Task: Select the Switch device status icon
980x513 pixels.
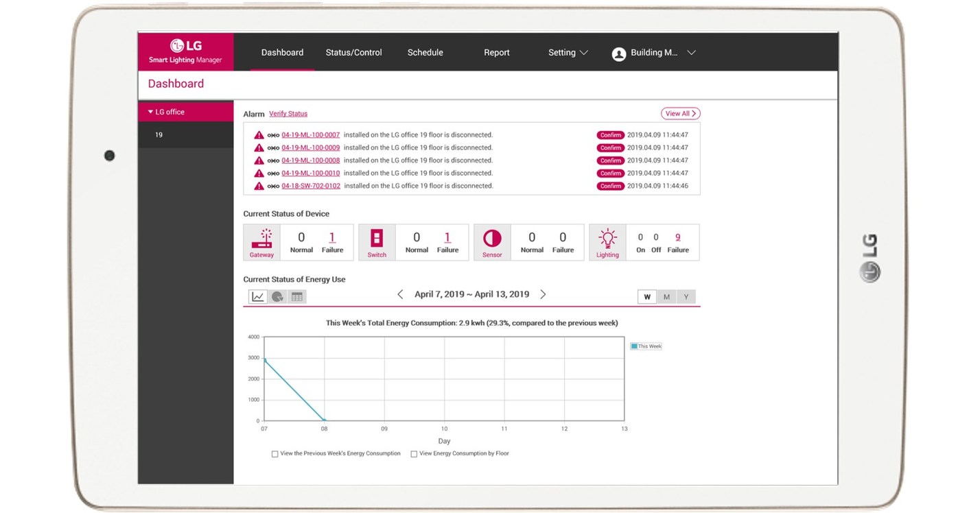Action: click(x=377, y=238)
